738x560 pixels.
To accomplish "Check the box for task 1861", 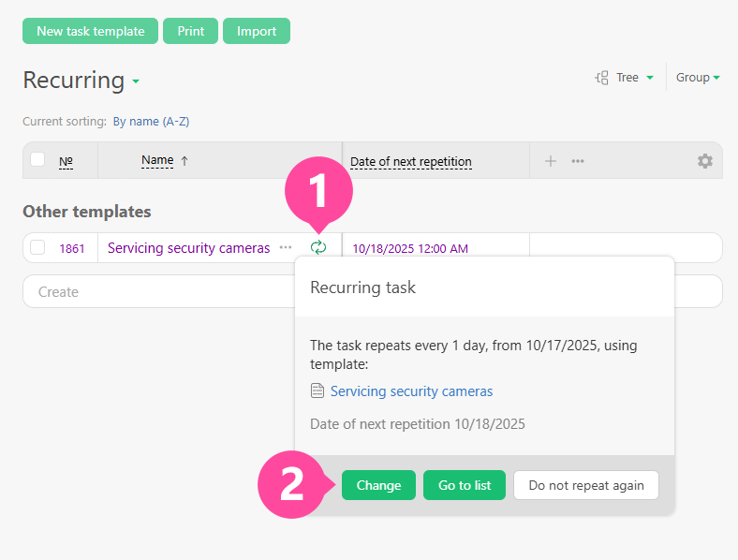I will coord(37,248).
